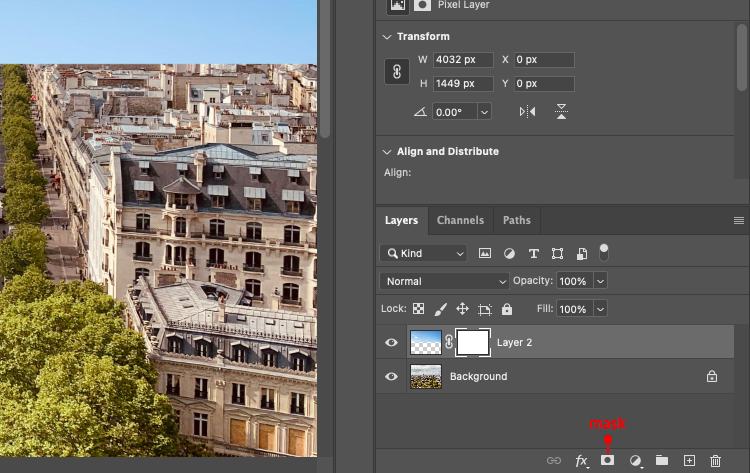Click the Fill 100% field
Screen dimensions: 750x473
tap(574, 309)
